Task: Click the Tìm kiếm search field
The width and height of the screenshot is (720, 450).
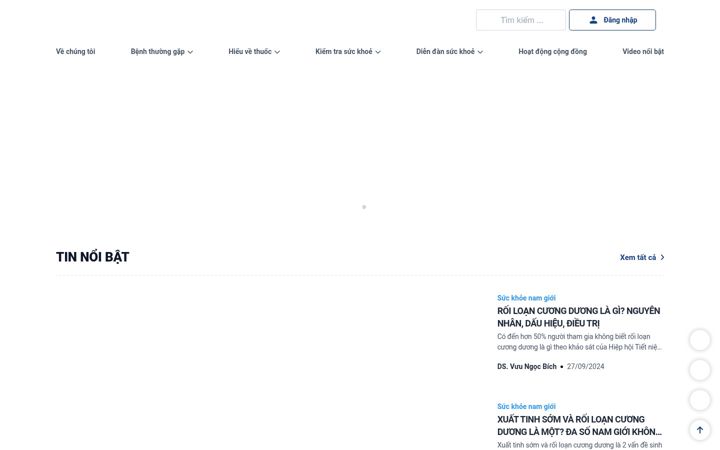Action: (521, 20)
